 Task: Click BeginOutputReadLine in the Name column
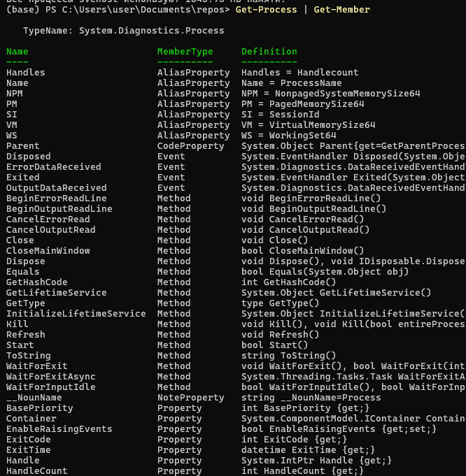[x=59, y=209]
